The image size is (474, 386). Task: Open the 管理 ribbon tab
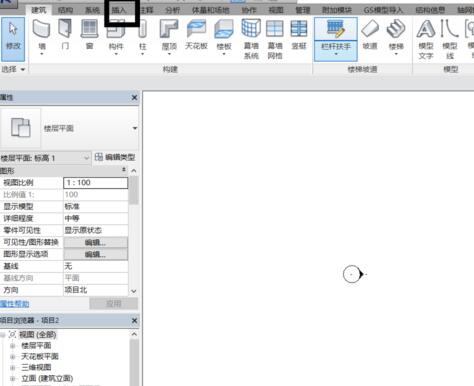click(303, 10)
